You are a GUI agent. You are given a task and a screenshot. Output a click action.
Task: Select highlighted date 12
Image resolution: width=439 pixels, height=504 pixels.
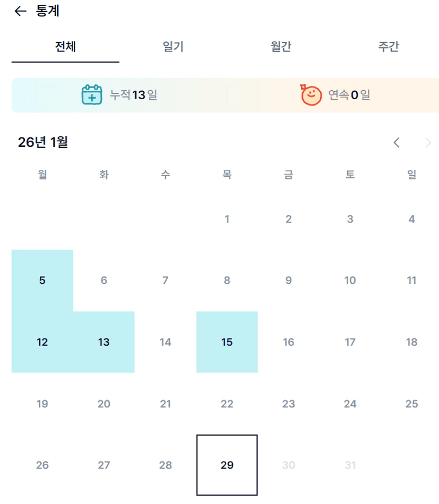point(42,342)
